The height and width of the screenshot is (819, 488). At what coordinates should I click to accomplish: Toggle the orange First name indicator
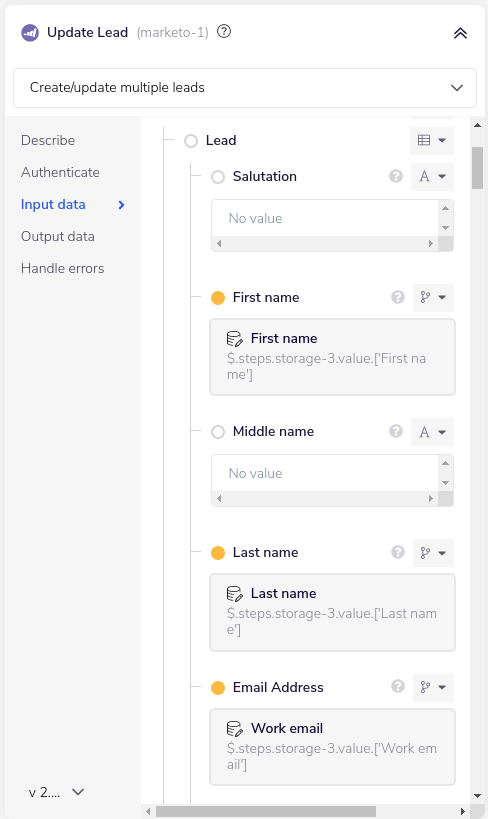click(x=218, y=298)
